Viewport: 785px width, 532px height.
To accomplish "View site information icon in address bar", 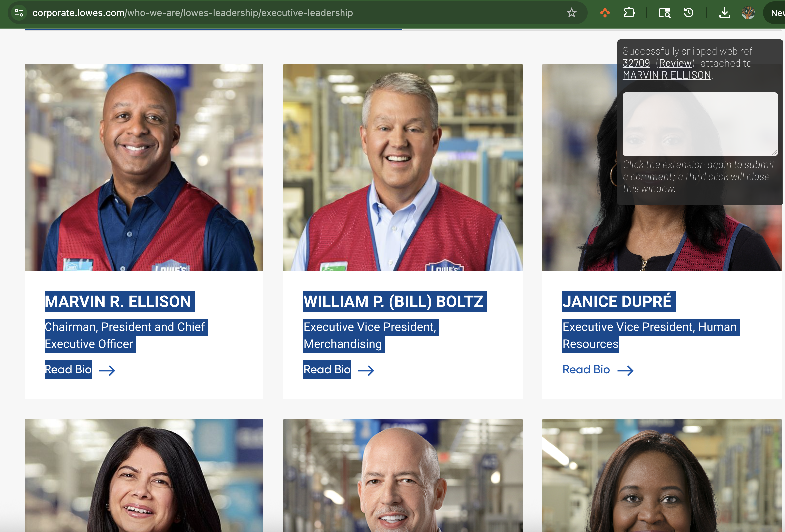I will pos(19,13).
